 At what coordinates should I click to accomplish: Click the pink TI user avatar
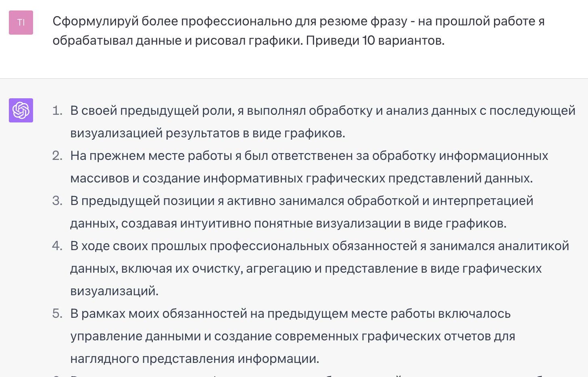(x=21, y=23)
